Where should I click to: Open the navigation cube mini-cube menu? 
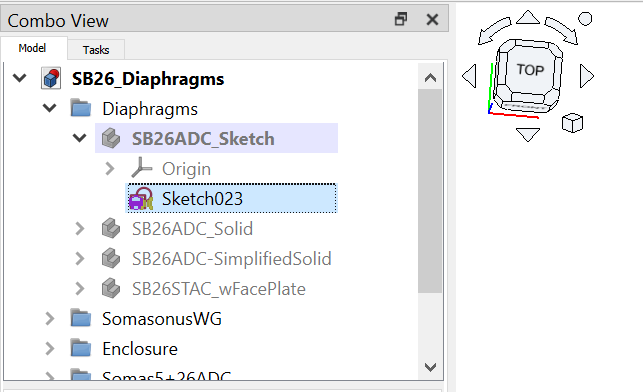click(572, 123)
